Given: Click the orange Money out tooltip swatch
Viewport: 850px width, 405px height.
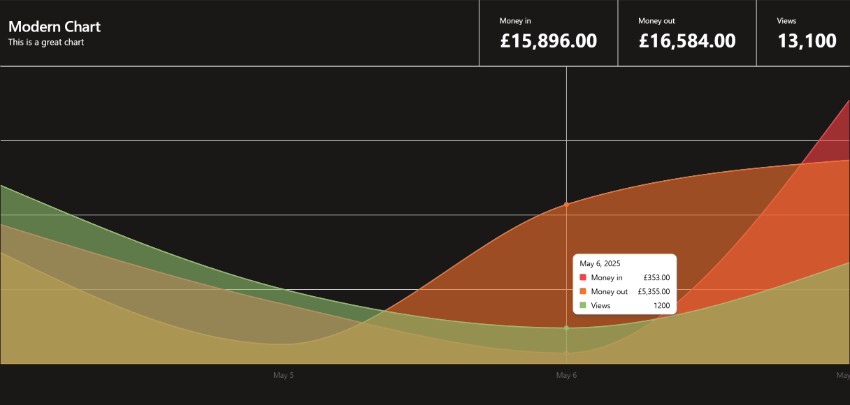Looking at the screenshot, I should click(x=583, y=292).
